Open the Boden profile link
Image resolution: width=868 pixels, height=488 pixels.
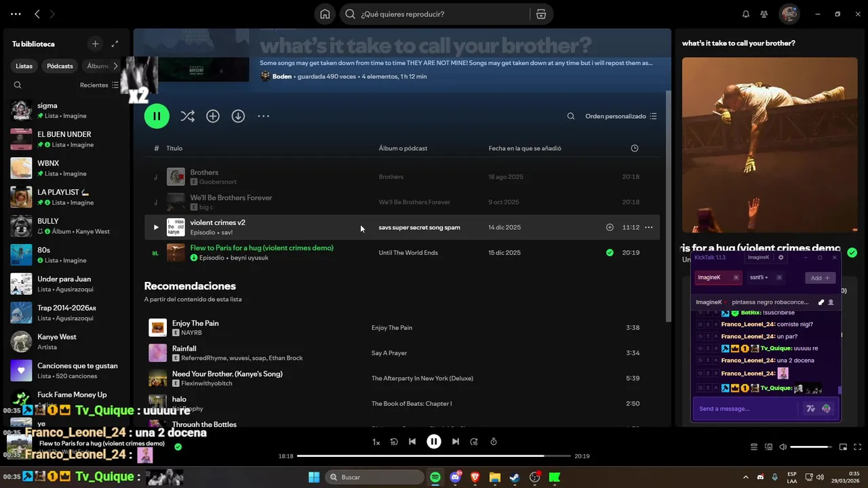[x=282, y=77]
